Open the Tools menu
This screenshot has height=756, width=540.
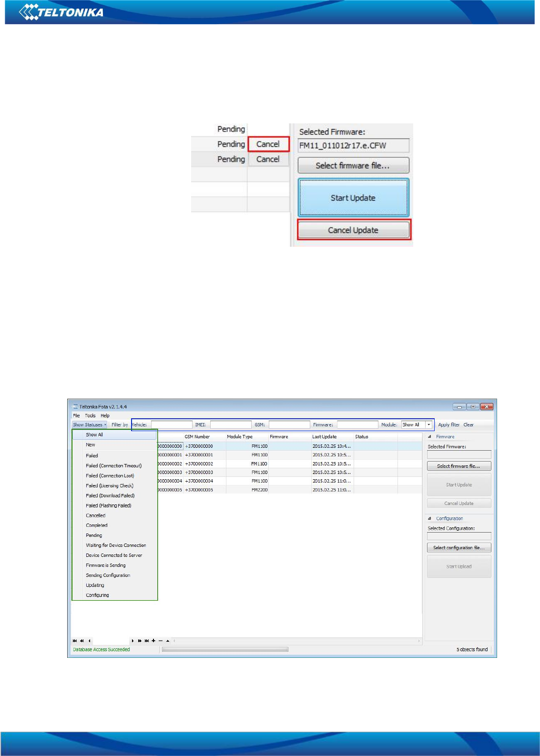tap(90, 415)
